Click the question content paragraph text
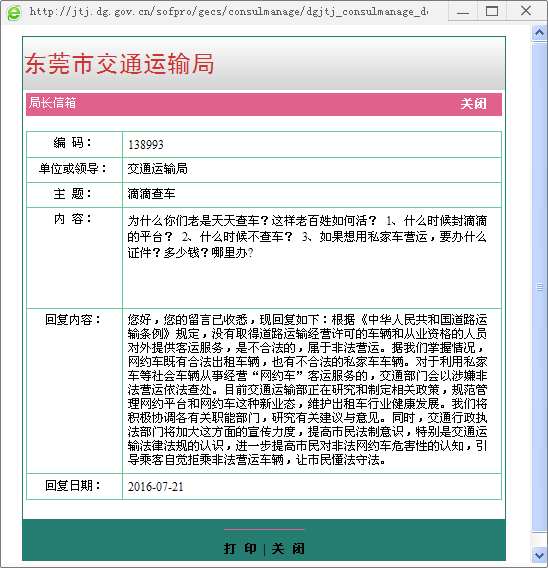548x568 pixels. pos(307,237)
